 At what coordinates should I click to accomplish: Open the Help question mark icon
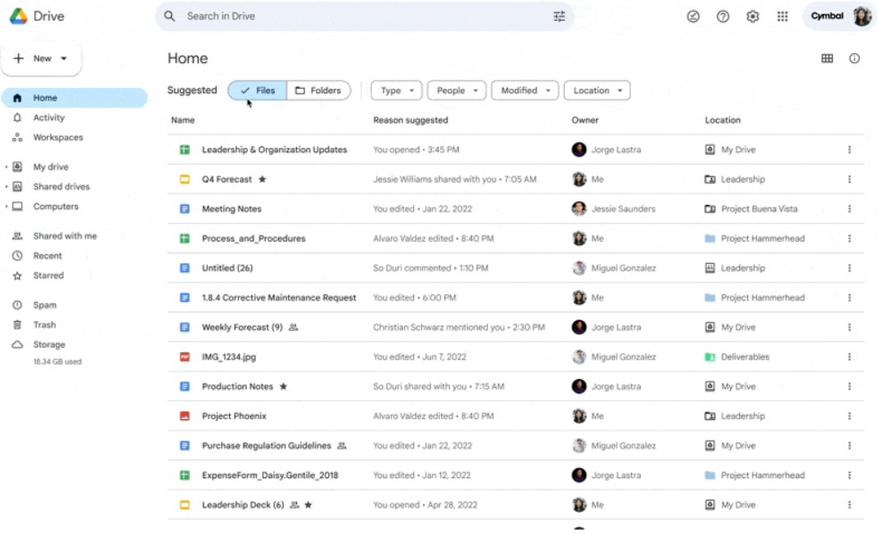pyautogui.click(x=723, y=16)
